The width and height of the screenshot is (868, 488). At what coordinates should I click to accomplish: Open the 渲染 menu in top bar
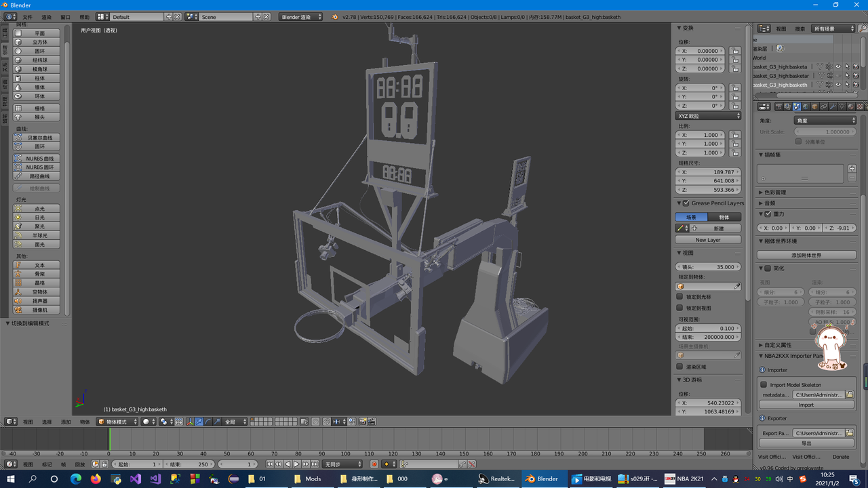[x=46, y=17]
